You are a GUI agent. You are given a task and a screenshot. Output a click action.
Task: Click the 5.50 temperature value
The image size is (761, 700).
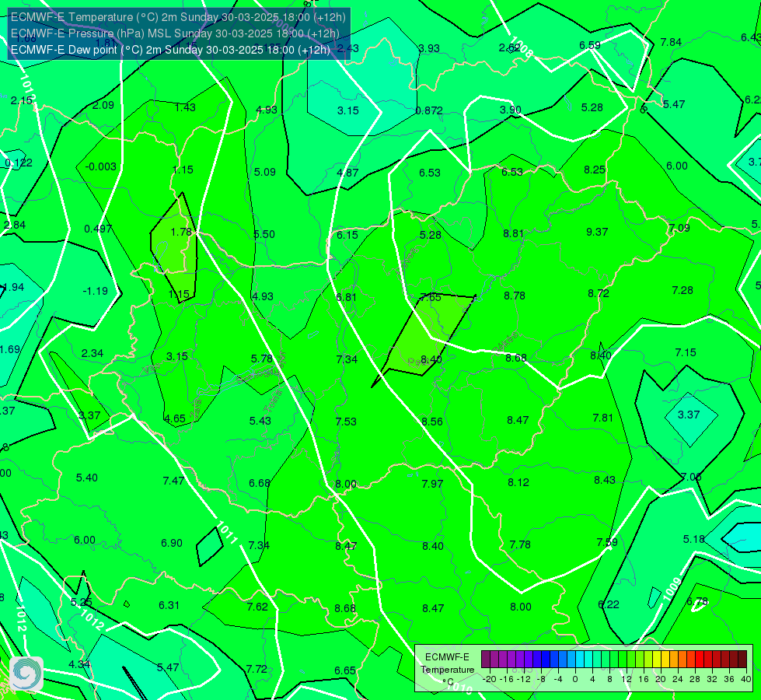(x=264, y=234)
